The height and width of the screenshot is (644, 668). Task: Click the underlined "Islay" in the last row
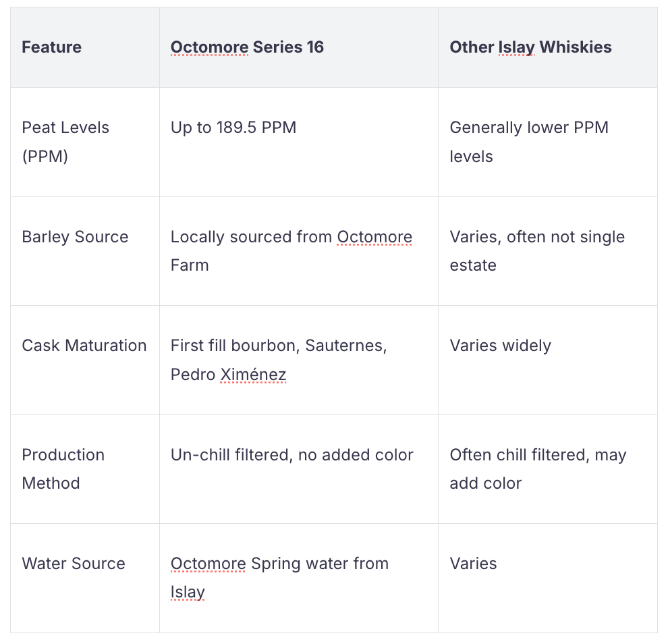tap(188, 592)
